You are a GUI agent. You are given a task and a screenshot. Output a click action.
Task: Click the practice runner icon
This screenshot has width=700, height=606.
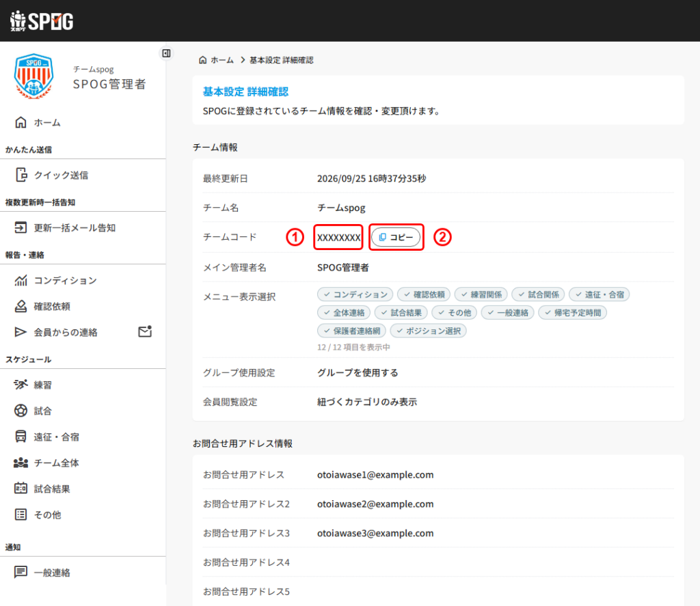(21, 385)
